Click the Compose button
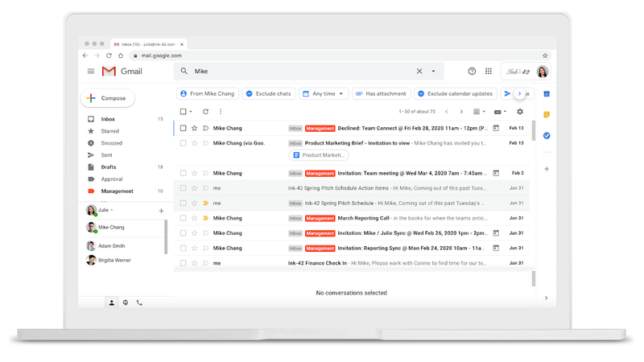 point(108,98)
